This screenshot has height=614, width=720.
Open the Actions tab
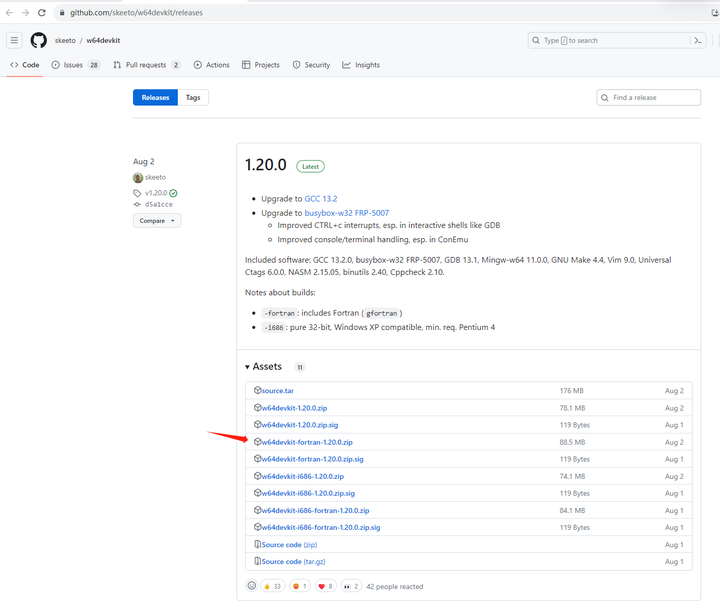[x=211, y=65]
